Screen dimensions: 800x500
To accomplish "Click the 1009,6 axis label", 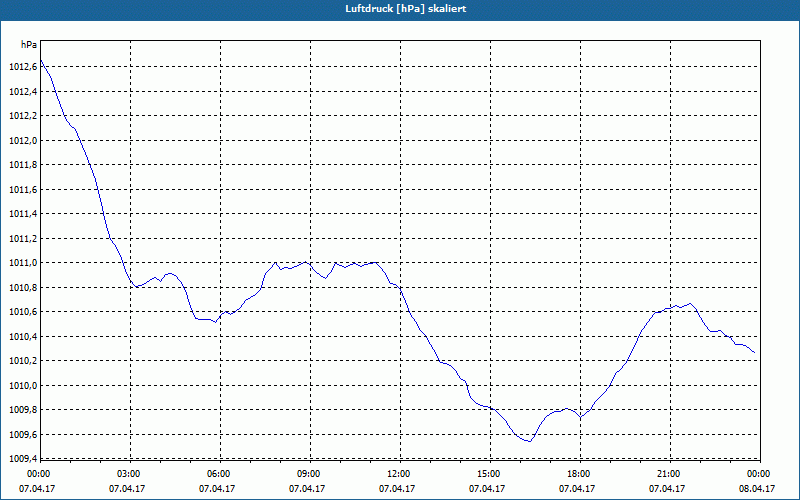I will coord(23,435).
